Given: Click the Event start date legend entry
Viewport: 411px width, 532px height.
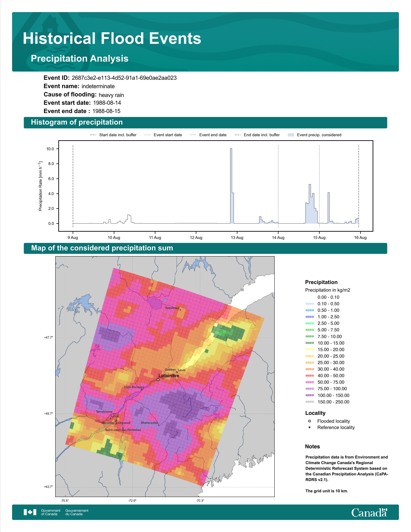Looking at the screenshot, I should point(163,135).
